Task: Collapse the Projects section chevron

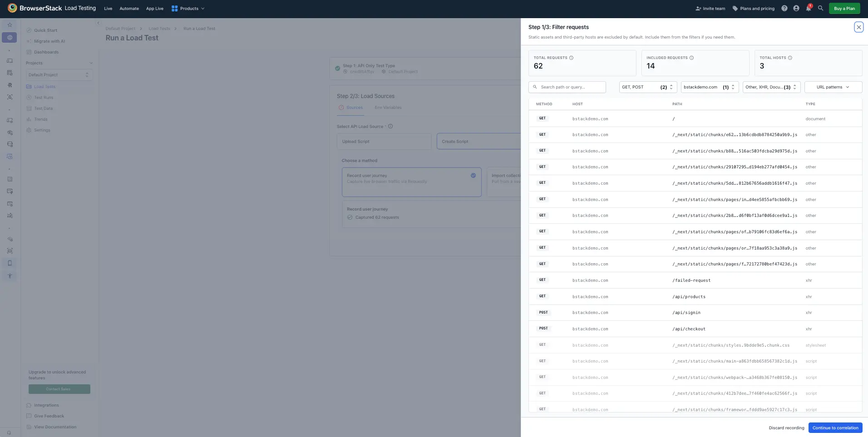Action: tap(91, 63)
